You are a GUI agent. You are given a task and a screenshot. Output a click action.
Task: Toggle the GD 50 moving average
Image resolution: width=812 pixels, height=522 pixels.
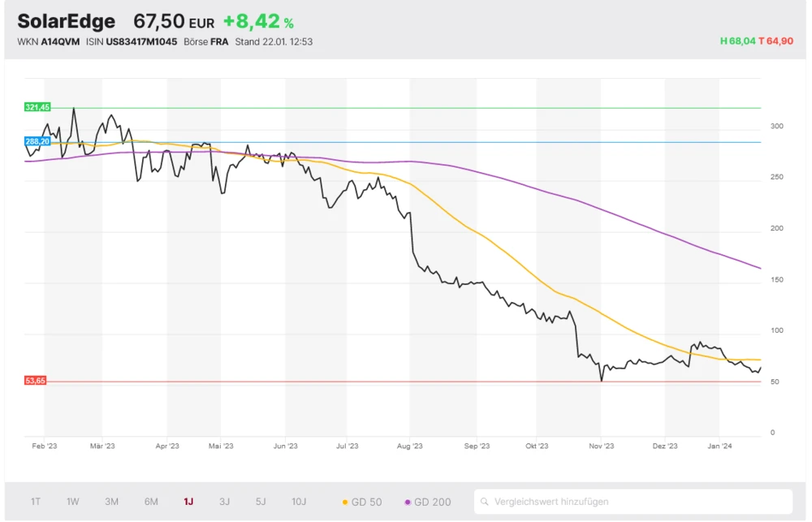[x=362, y=502]
